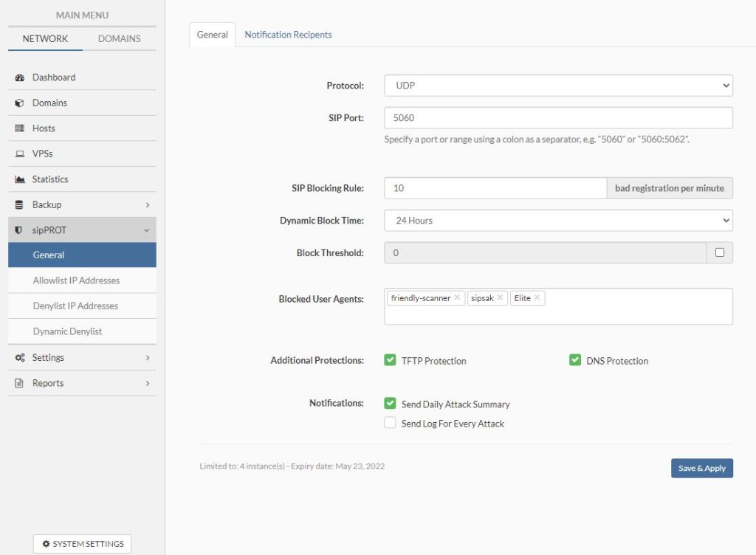Switch to Notification Recipients tab

[x=288, y=35]
